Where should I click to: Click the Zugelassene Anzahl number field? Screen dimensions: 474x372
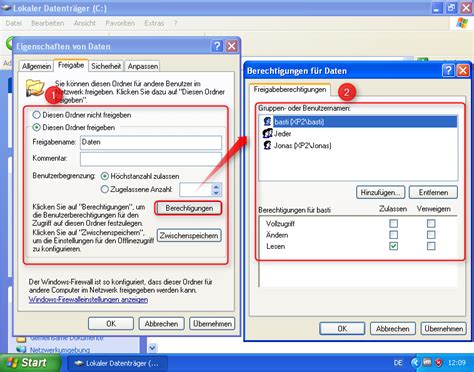coord(195,190)
